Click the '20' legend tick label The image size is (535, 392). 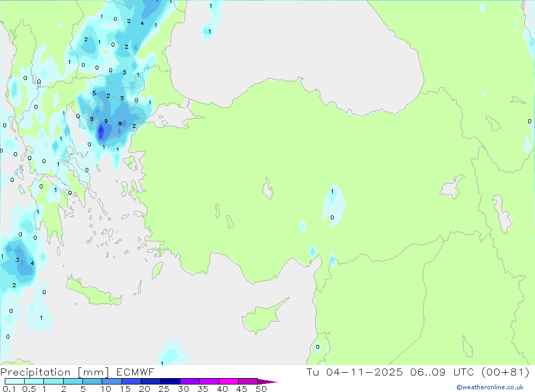tap(144, 389)
